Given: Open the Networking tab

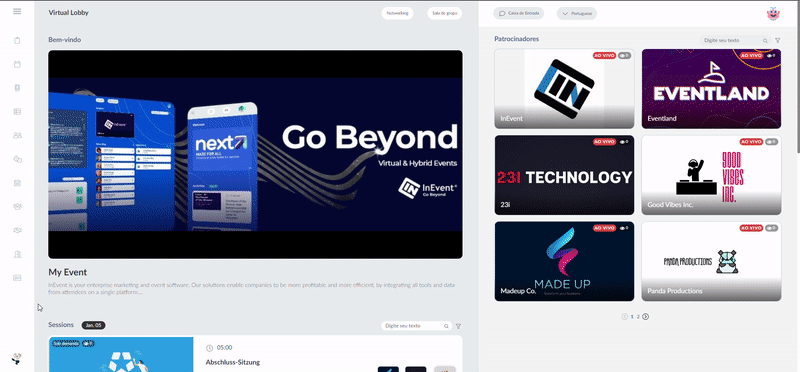Looking at the screenshot, I should [397, 13].
